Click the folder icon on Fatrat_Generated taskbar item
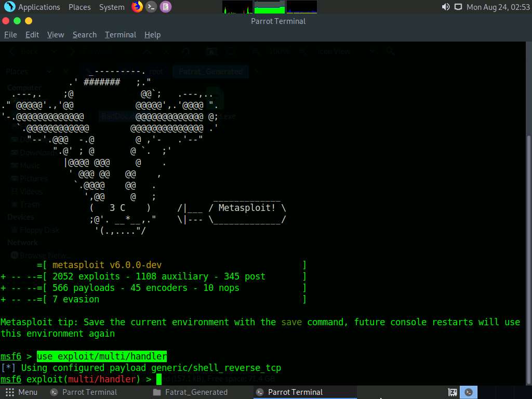Viewport: 532px width, 399px height. pos(157,392)
